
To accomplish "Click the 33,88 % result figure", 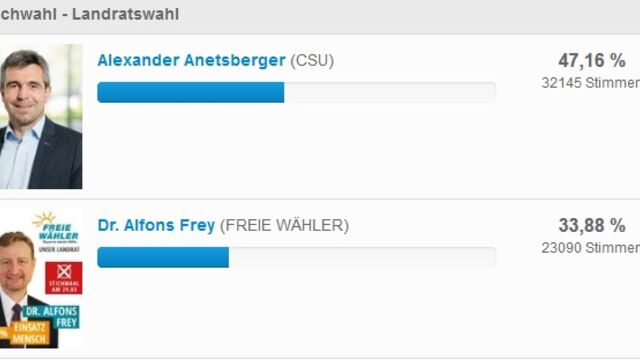I will tap(592, 225).
